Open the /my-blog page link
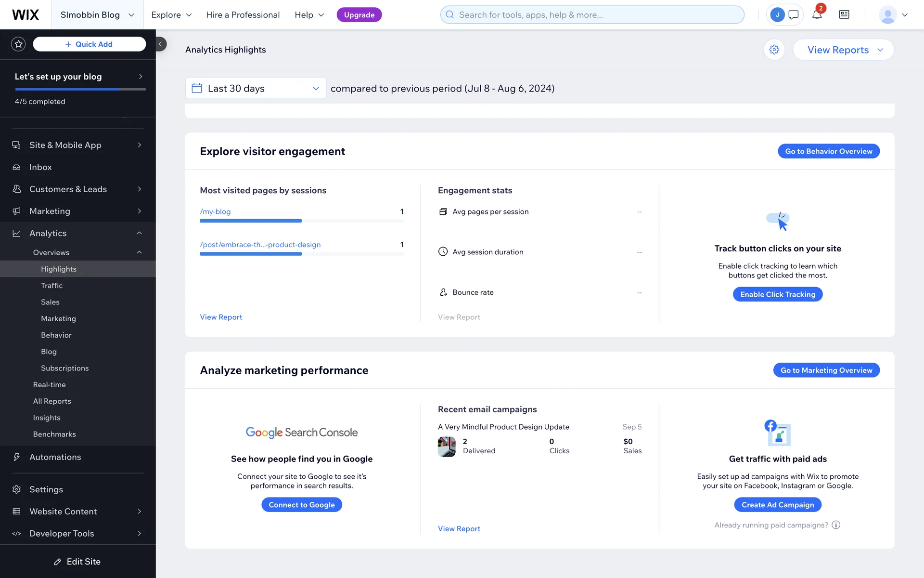 (215, 211)
